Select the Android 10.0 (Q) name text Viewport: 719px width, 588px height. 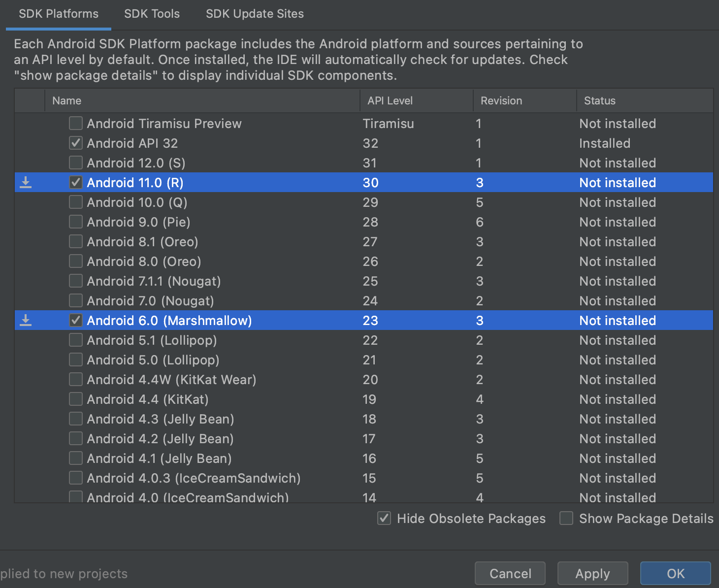point(137,202)
